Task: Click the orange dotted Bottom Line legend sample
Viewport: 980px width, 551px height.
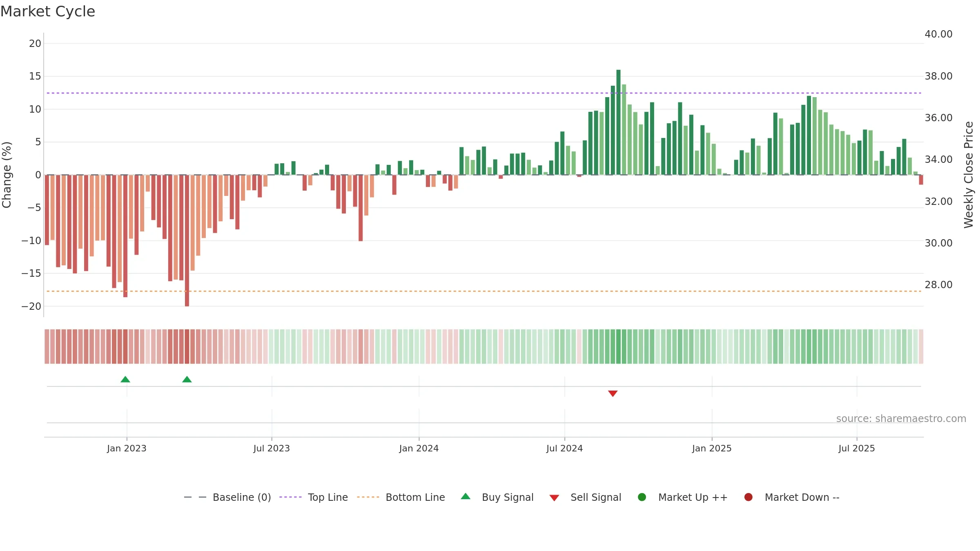Action: coord(368,497)
